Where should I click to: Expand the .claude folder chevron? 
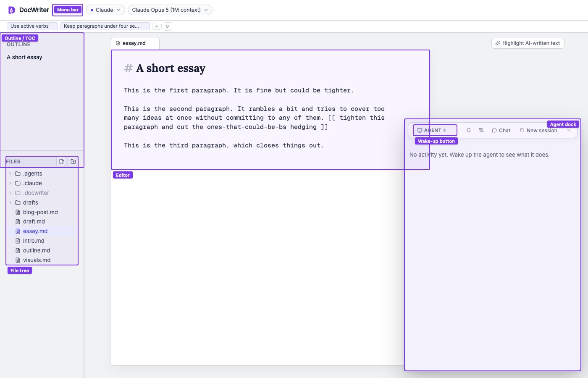10,184
